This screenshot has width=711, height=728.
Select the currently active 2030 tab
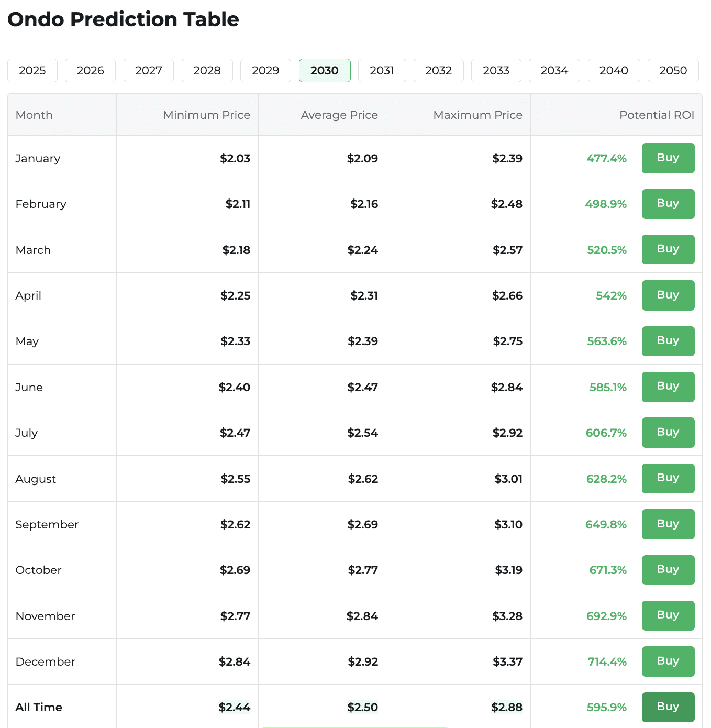pyautogui.click(x=325, y=70)
